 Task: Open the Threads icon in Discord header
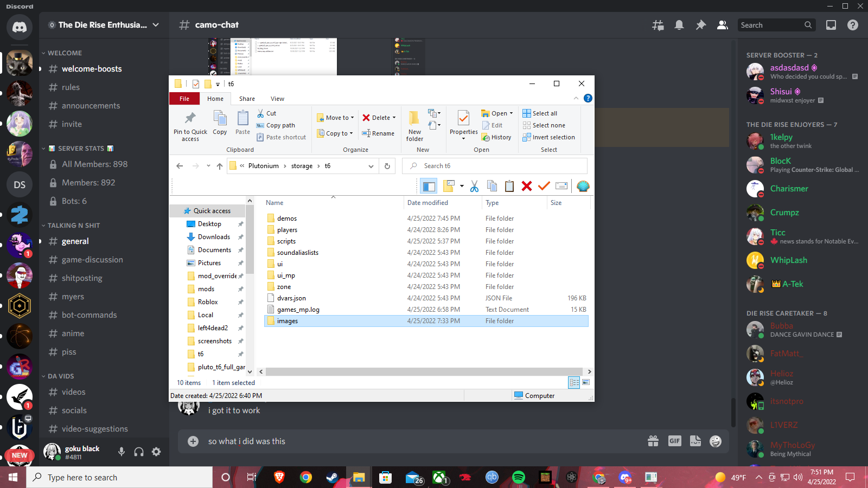point(658,25)
